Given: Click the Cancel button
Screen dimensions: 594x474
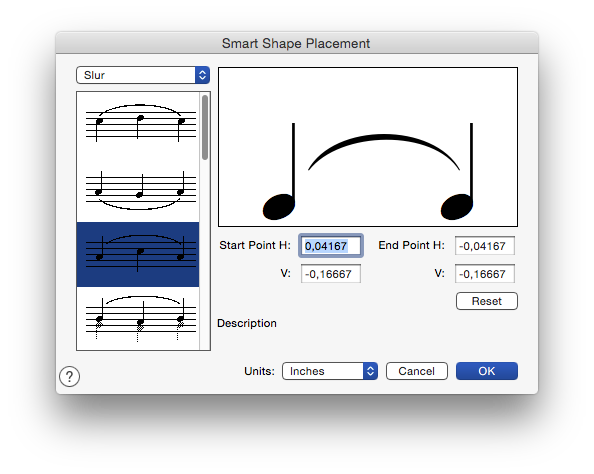Looking at the screenshot, I should (417, 371).
